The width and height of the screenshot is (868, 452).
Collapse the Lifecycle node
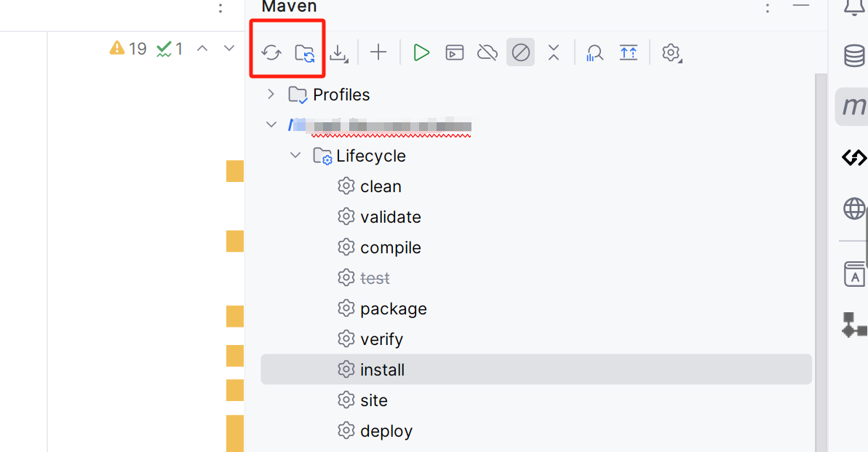point(295,156)
